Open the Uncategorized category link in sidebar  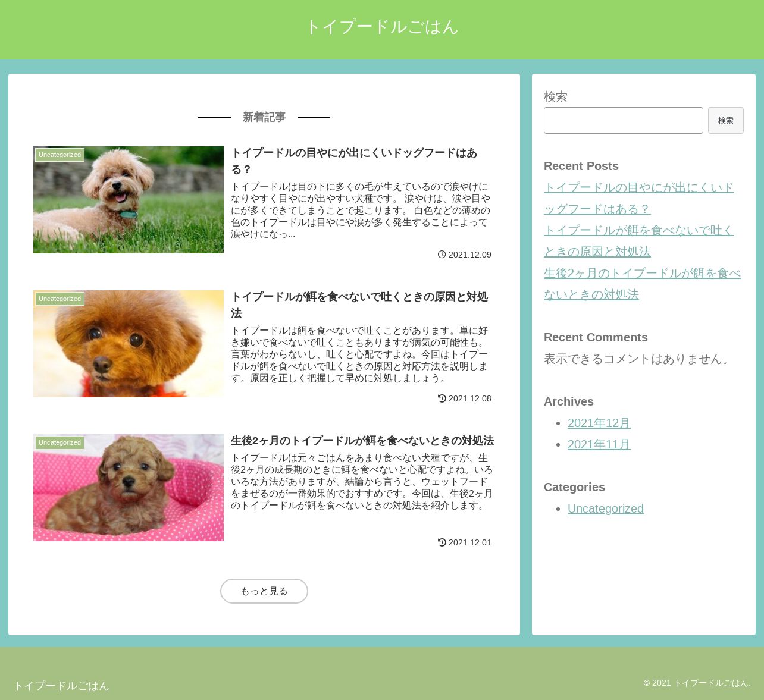pos(606,508)
